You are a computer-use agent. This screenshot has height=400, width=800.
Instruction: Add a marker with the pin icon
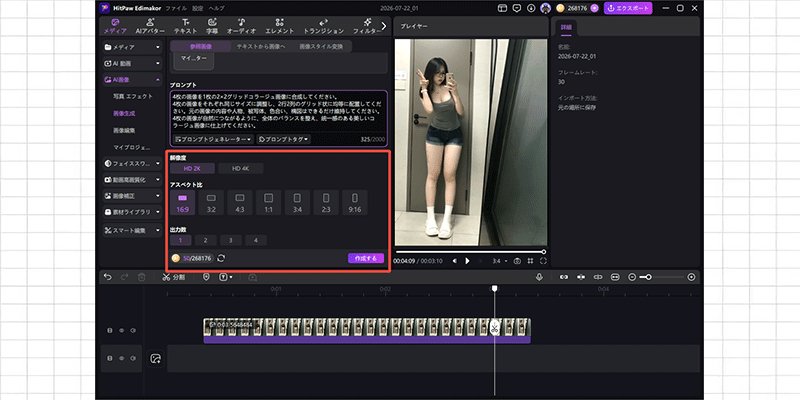click(206, 277)
